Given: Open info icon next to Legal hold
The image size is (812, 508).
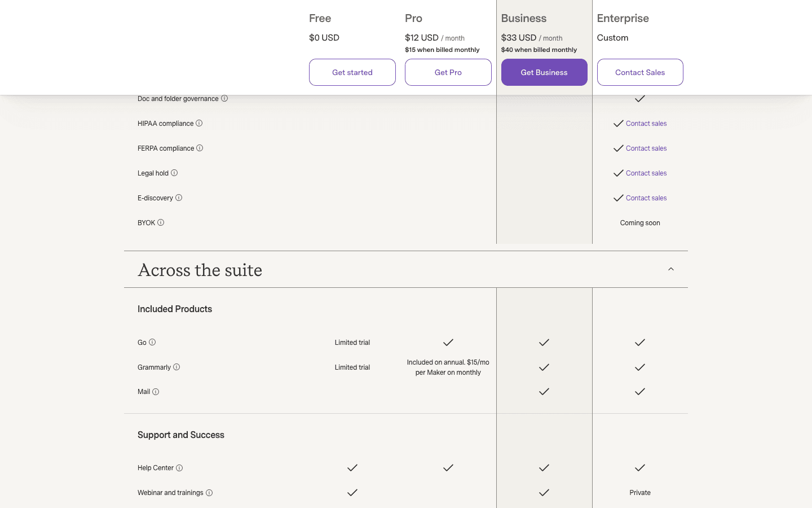Looking at the screenshot, I should pos(174,173).
